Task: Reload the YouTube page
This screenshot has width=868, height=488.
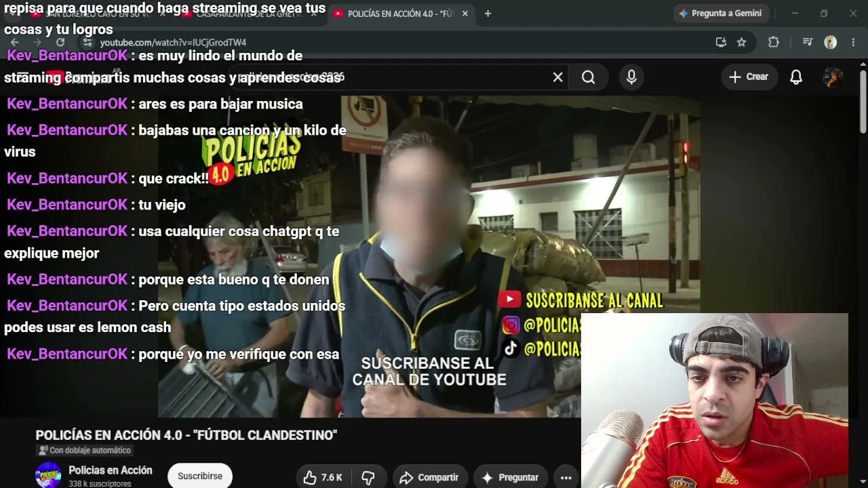Action: [x=60, y=42]
